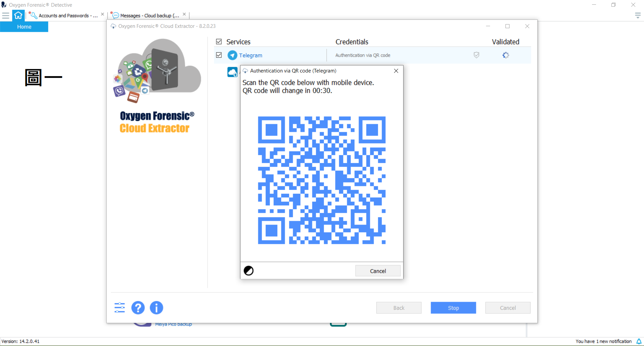Click the Services column header
This screenshot has height=346, width=644.
click(x=238, y=42)
